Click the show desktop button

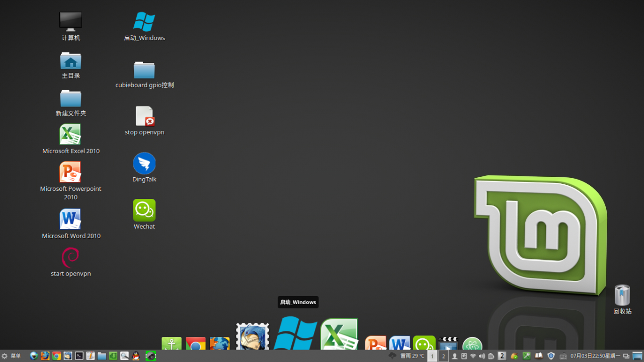click(x=637, y=356)
